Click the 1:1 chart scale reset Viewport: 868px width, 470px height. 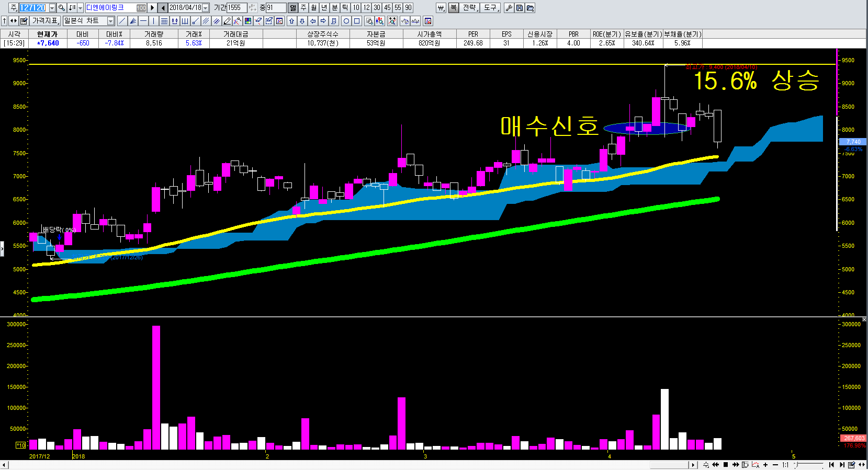tap(785, 465)
